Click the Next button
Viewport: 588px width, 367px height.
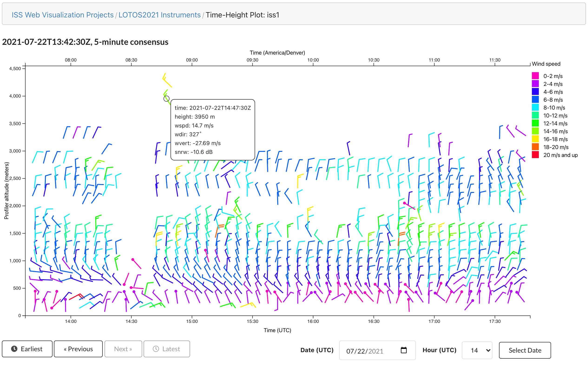tap(123, 349)
